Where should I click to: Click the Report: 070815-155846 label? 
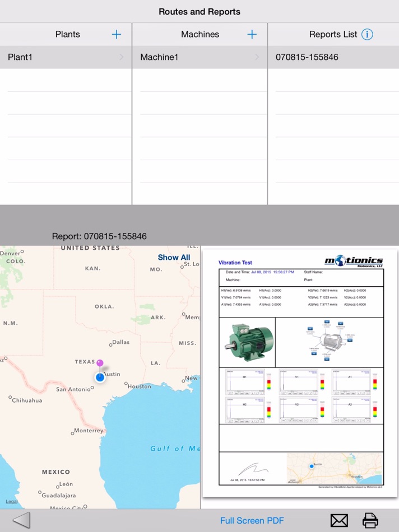tap(99, 236)
